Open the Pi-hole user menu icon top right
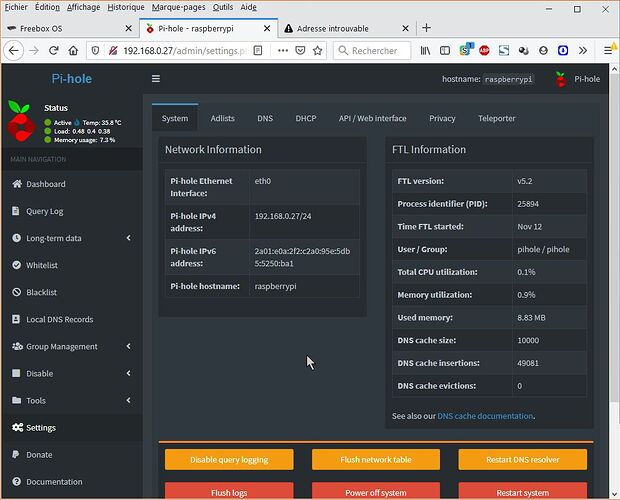620x500 pixels. pyautogui.click(x=560, y=79)
